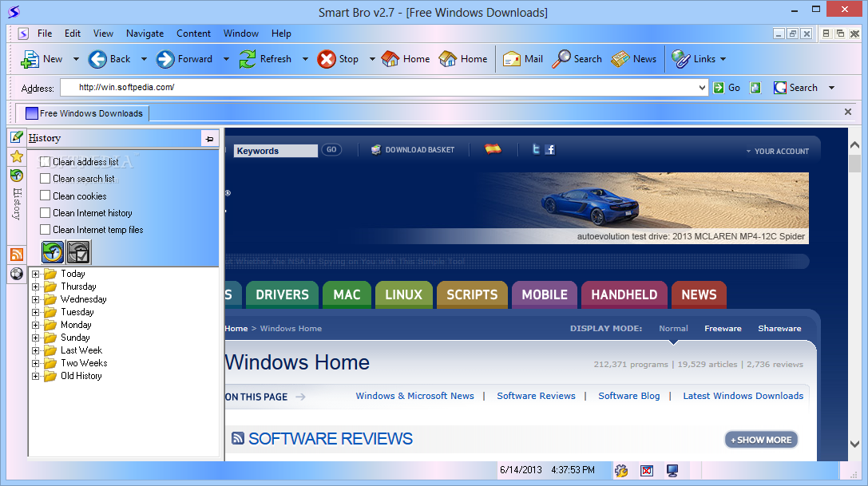The height and width of the screenshot is (486, 868).
Task: Click the Facebook icon on the webpage
Action: coord(549,149)
